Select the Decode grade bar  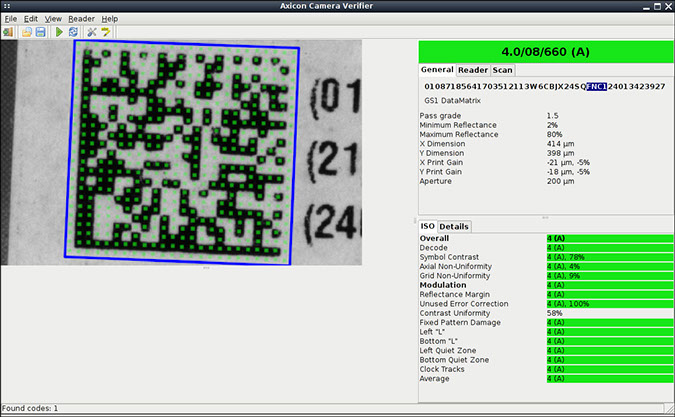click(610, 248)
